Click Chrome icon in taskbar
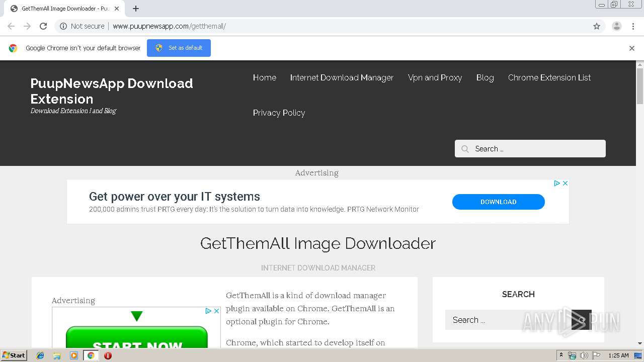644x362 pixels. [91, 355]
